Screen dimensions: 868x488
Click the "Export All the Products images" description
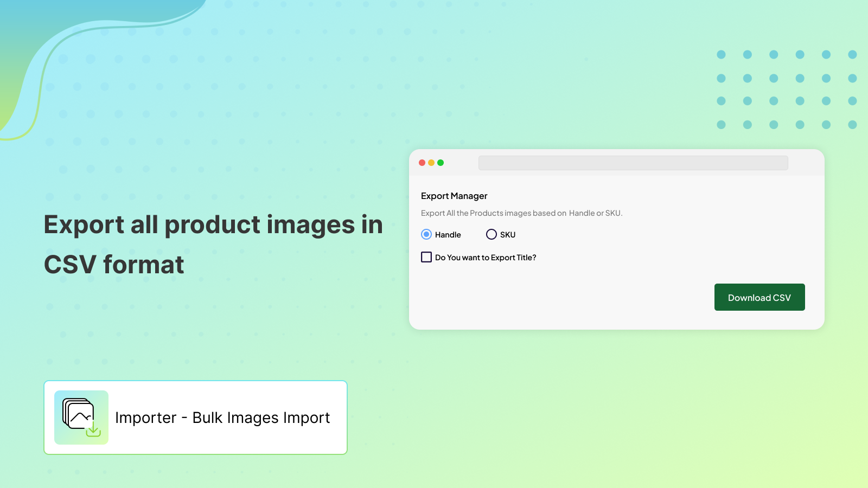point(521,213)
